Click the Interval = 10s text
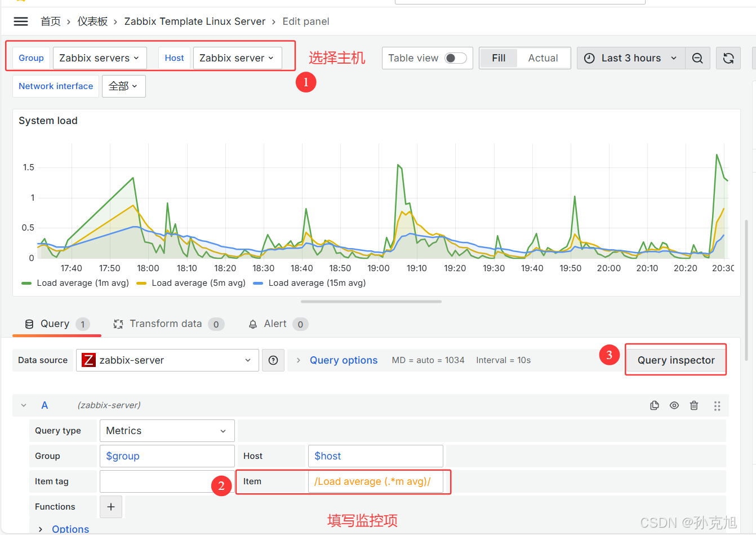This screenshot has width=756, height=535. point(503,360)
